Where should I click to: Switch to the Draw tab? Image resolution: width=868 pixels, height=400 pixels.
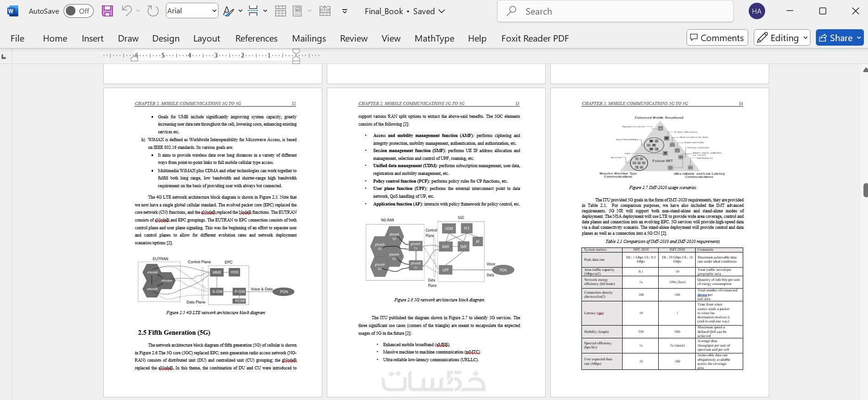pos(128,38)
